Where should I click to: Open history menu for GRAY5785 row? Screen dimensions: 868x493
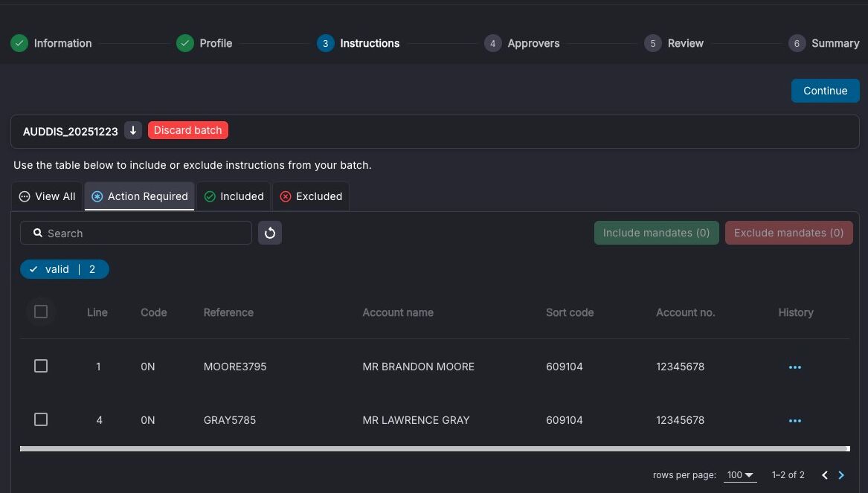(795, 421)
